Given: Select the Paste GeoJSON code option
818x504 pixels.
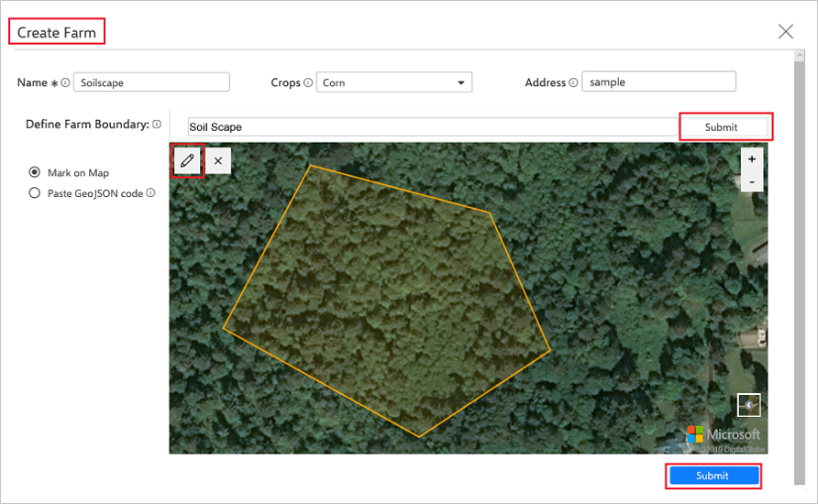Looking at the screenshot, I should coord(35,192).
